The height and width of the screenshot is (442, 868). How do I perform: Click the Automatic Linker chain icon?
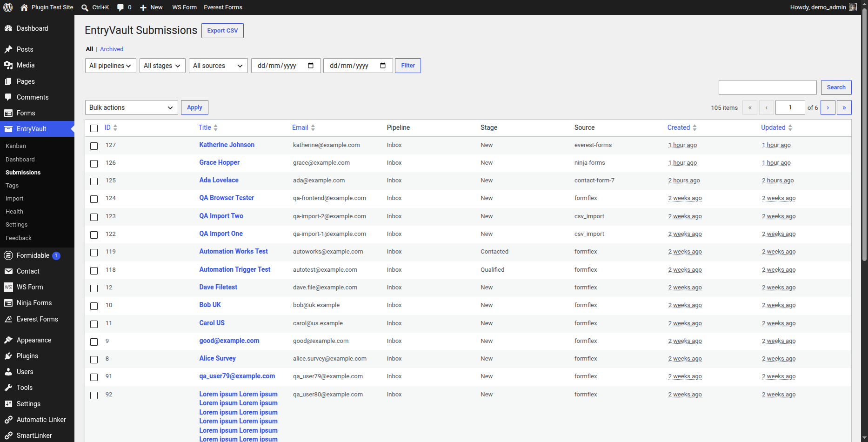pos(8,420)
